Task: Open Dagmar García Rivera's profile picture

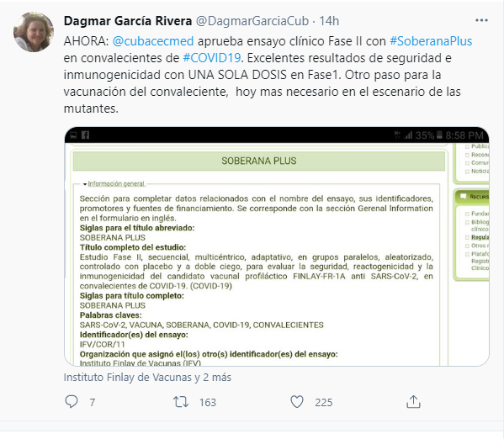Action: [x=34, y=32]
